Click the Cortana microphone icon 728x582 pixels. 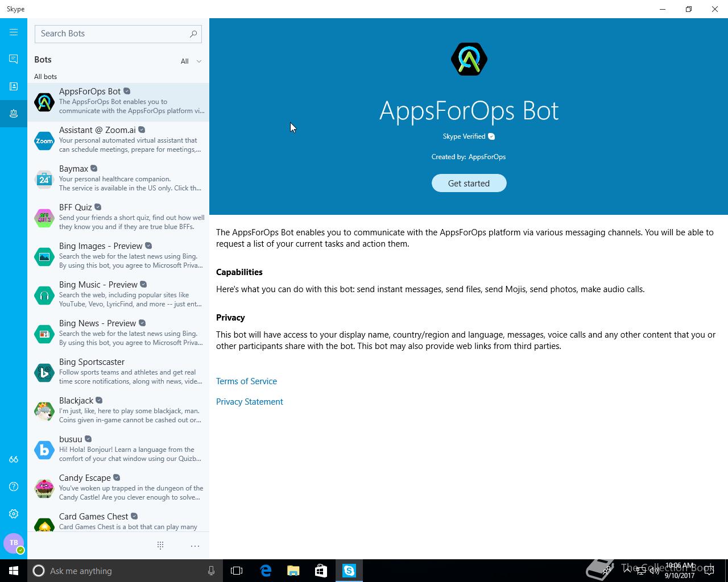coord(211,571)
